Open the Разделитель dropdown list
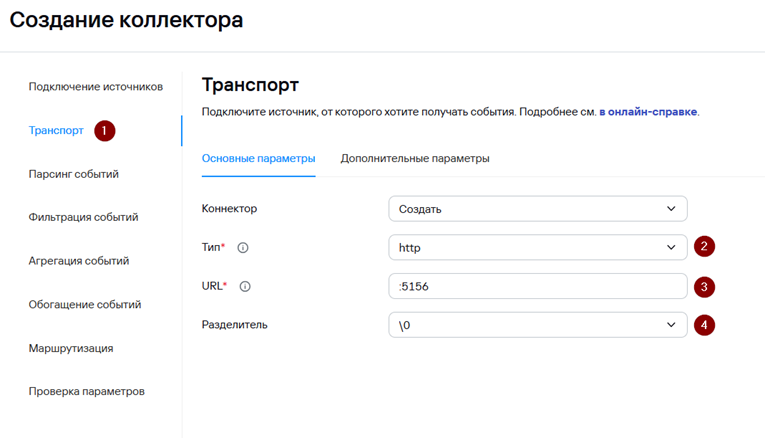Screen dimensions: 765x438 (x=537, y=325)
